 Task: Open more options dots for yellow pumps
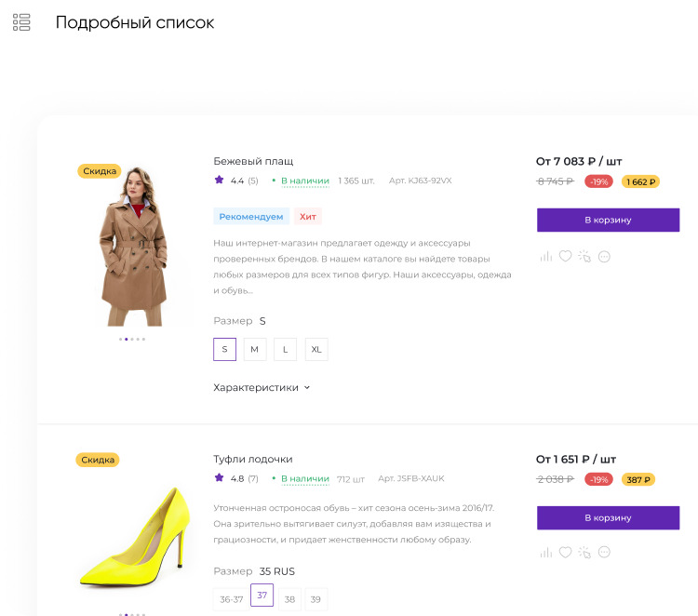coord(604,553)
